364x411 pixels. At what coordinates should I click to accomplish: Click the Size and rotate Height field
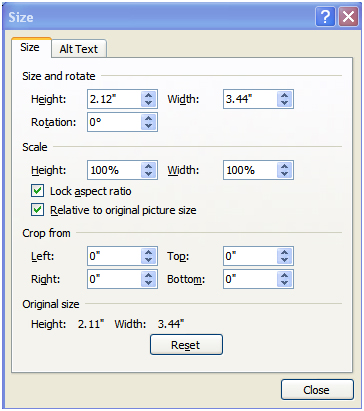(114, 99)
